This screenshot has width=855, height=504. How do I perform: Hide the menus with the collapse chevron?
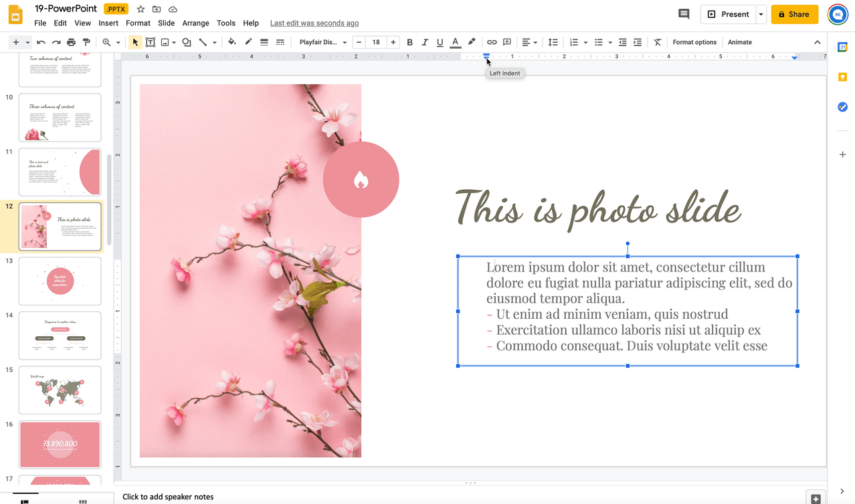(817, 42)
